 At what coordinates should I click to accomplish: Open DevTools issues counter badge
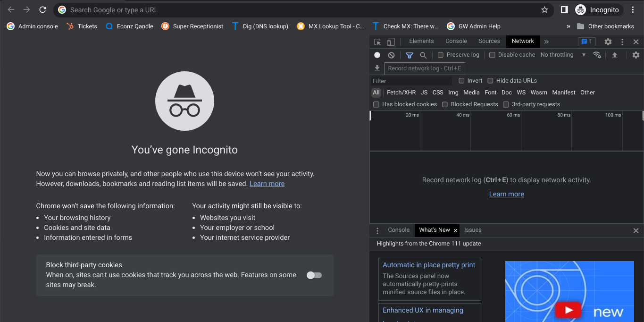(x=587, y=42)
